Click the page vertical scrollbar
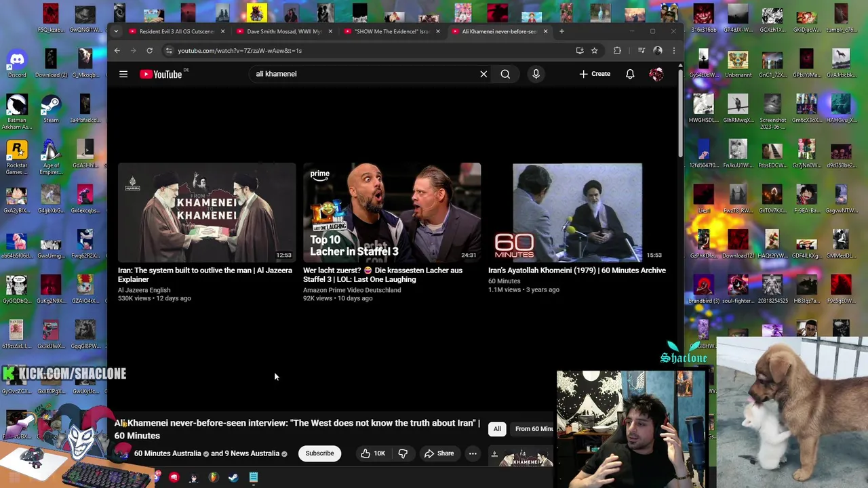The width and height of the screenshot is (868, 488). point(680,113)
